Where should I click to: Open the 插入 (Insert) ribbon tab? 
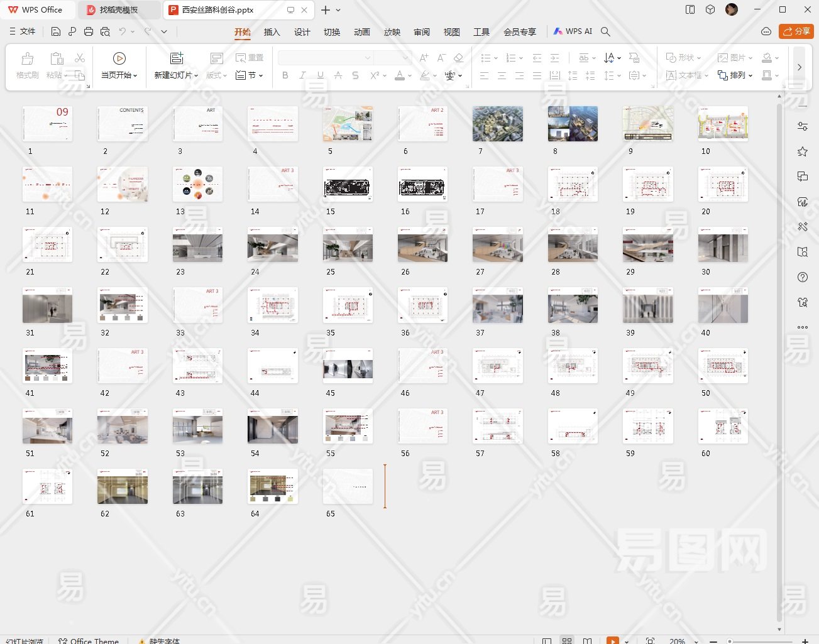coord(272,32)
